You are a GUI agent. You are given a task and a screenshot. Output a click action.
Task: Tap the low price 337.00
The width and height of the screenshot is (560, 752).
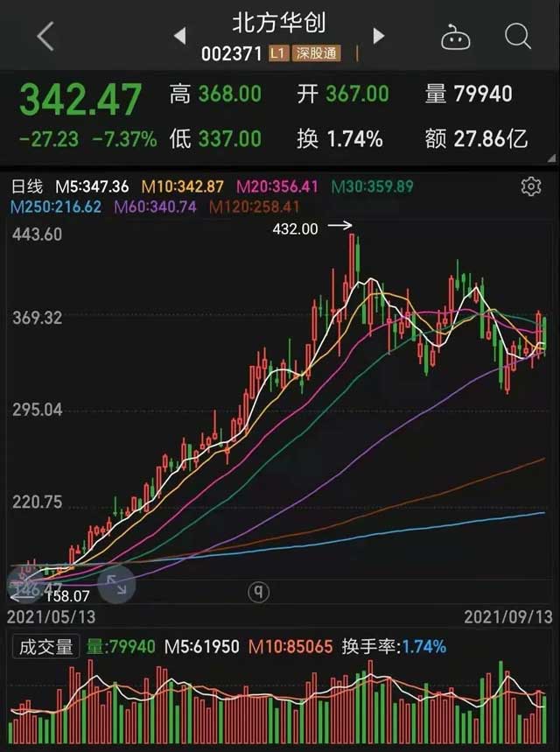pyautogui.click(x=230, y=139)
